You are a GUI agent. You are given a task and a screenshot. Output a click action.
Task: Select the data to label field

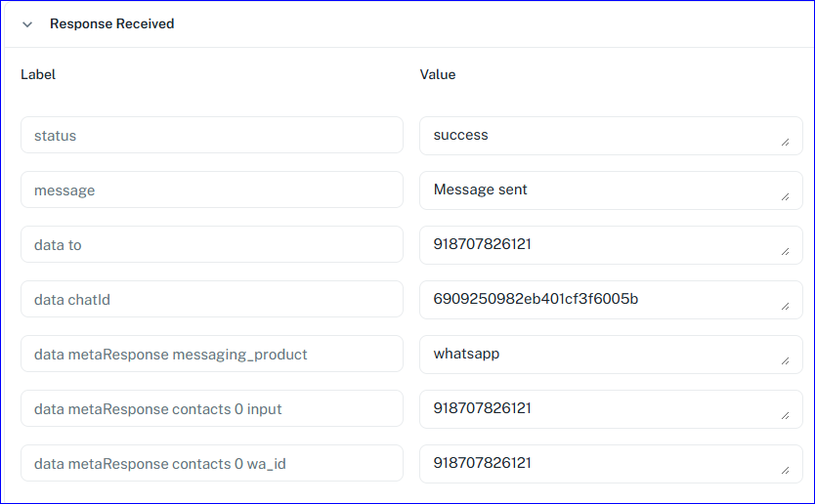click(x=211, y=245)
